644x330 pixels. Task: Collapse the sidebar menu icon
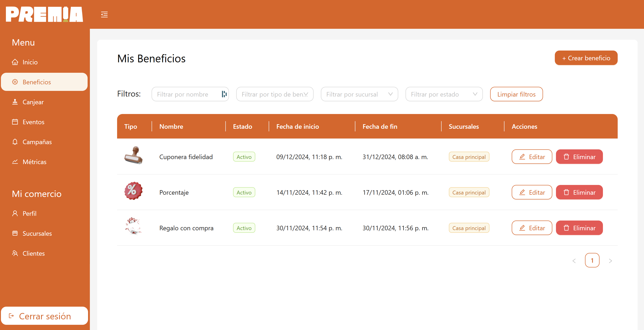104,15
